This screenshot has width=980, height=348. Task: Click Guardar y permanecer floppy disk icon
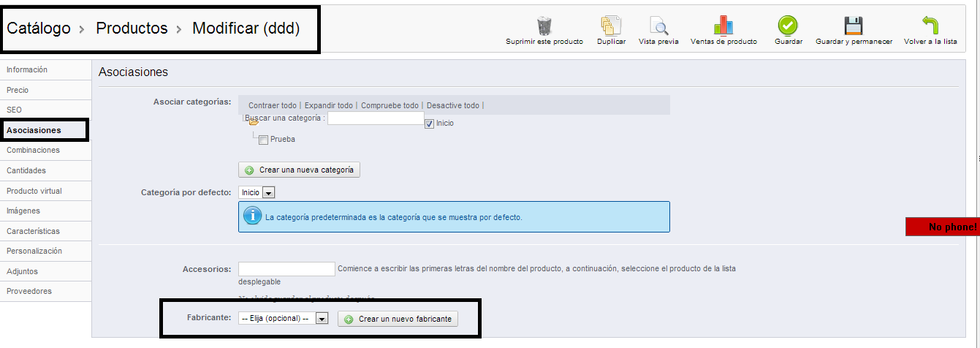tap(854, 26)
